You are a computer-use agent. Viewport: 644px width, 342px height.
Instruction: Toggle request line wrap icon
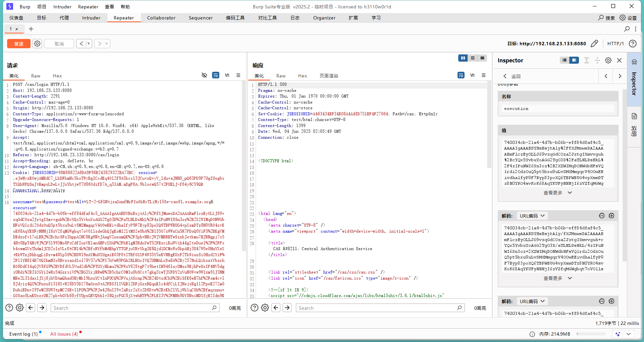[x=216, y=75]
